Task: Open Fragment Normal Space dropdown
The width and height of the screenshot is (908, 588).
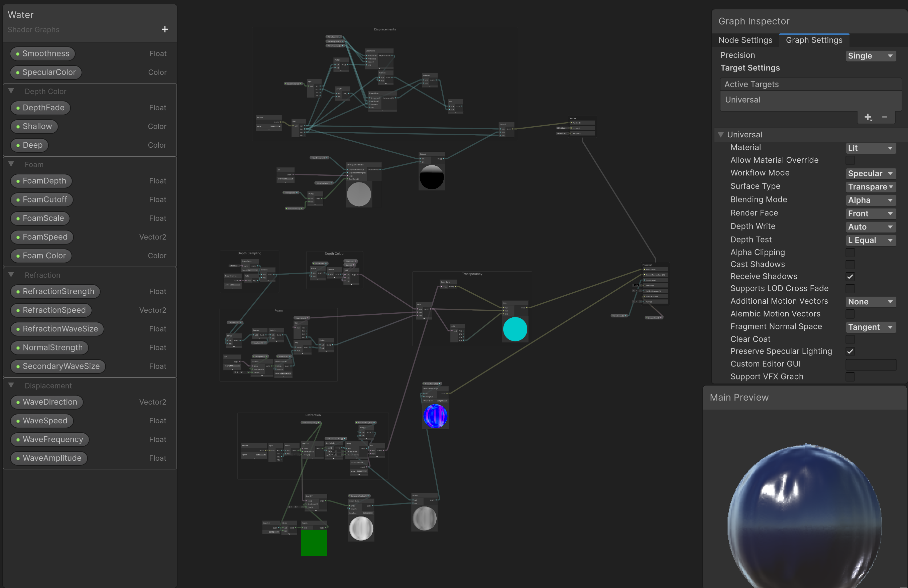Action: (871, 327)
